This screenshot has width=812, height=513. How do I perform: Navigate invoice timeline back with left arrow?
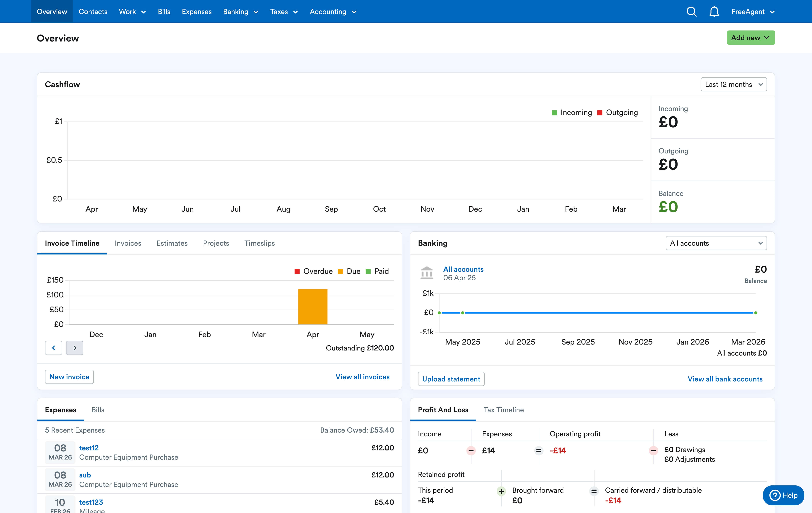click(x=53, y=348)
